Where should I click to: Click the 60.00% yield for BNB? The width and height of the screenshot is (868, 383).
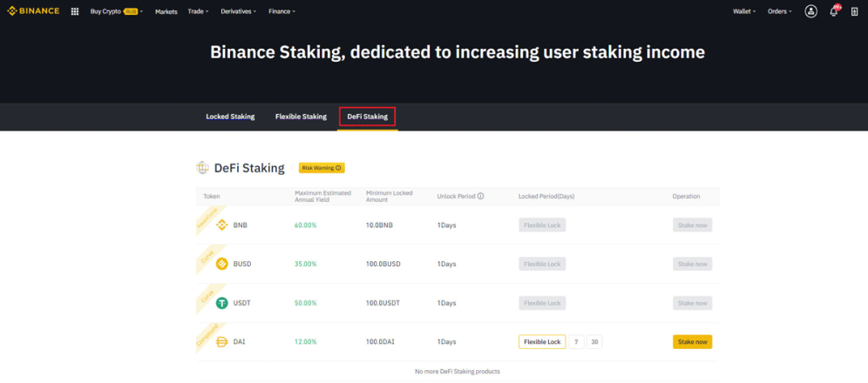point(306,225)
